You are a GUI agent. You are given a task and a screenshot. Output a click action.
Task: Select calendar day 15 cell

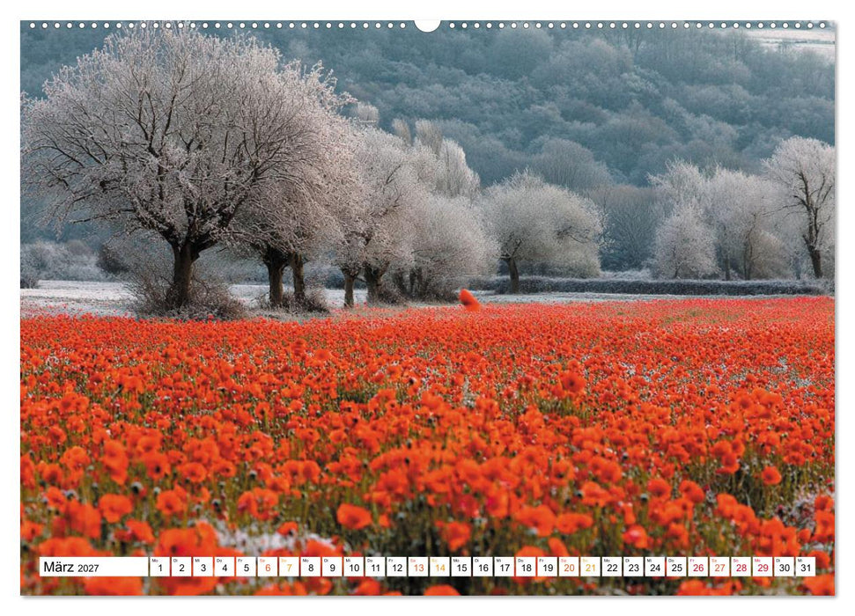[x=461, y=567]
